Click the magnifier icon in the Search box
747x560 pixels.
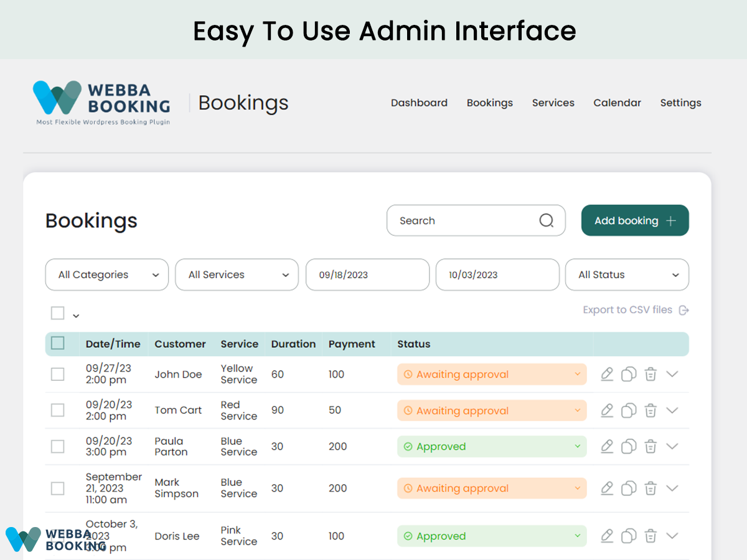[546, 221]
